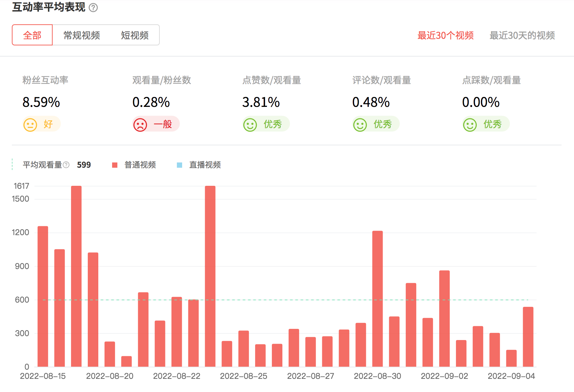Click the 8.59% 粉丝互动率 value
The image size is (574, 392).
(41, 102)
